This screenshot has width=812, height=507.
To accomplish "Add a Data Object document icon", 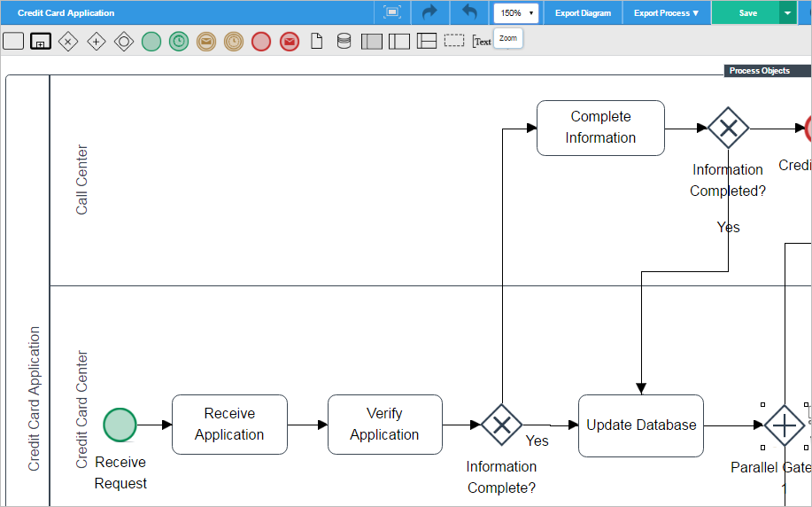I will (x=316, y=41).
